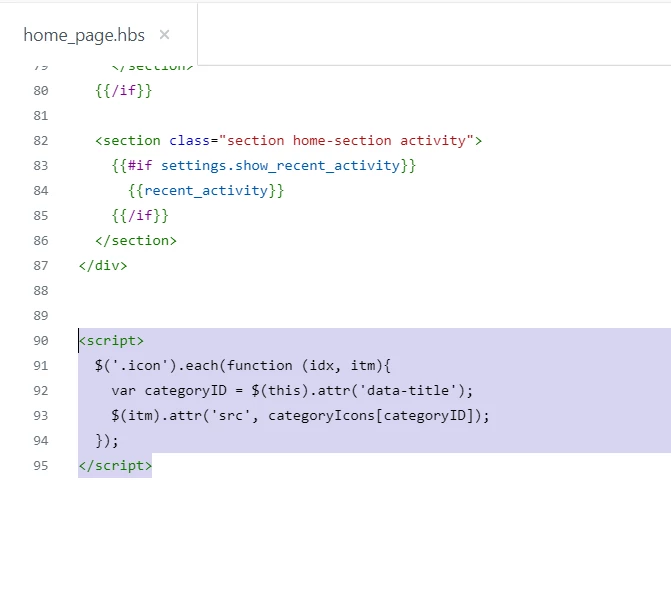Screen dimensions: 671x606
Task: Click line number 82 in the gutter
Action: (41, 141)
